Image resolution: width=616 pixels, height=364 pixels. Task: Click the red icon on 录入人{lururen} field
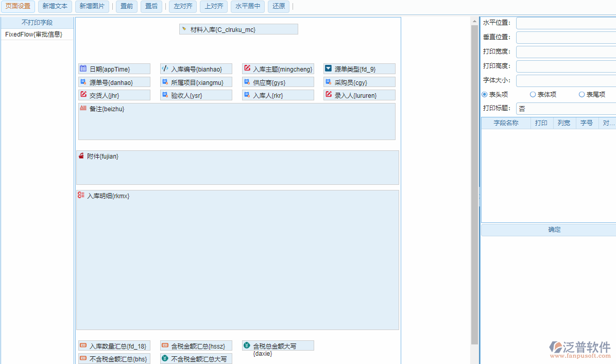[328, 95]
